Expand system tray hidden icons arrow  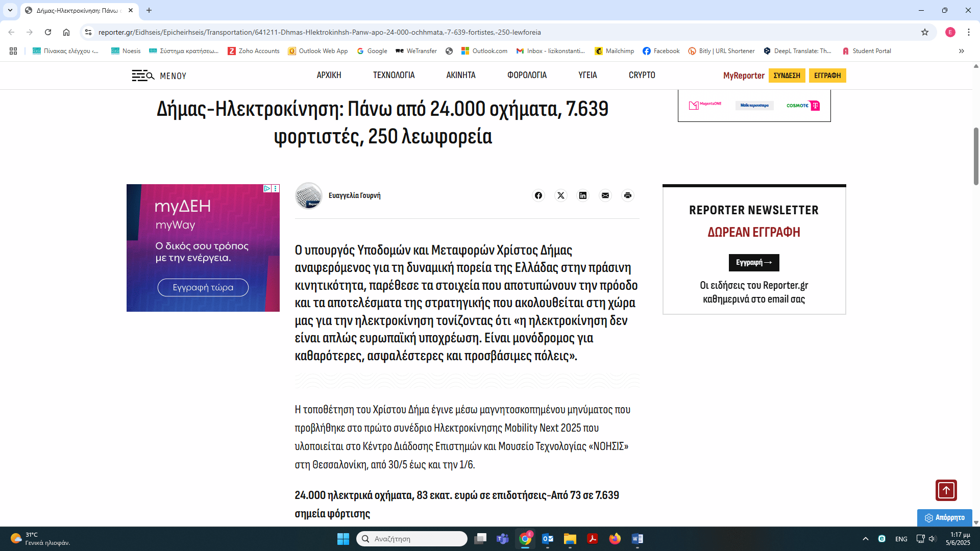point(865,539)
